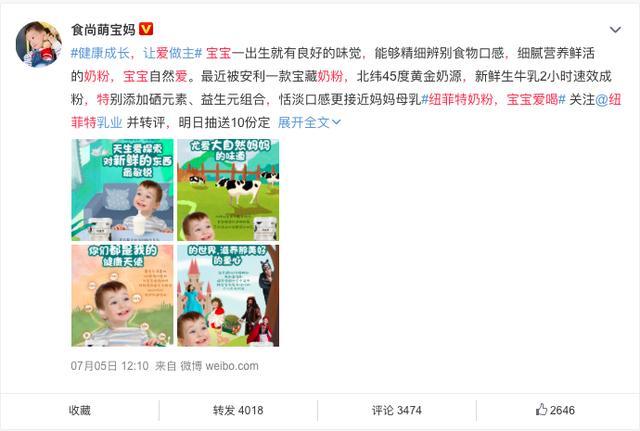This screenshot has height=431, width=640.
Task: Expand full text via 展开全文
Action: pyautogui.click(x=304, y=122)
